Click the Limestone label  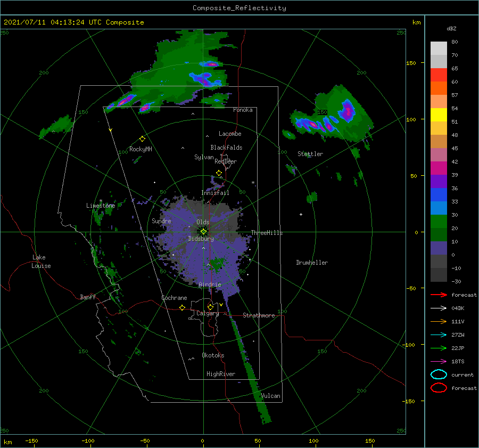click(101, 206)
